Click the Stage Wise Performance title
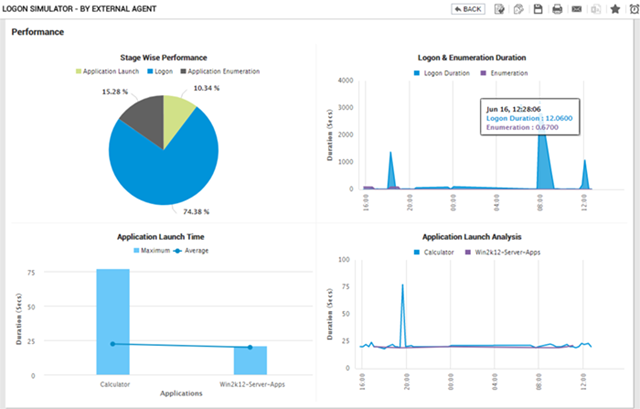 (164, 58)
